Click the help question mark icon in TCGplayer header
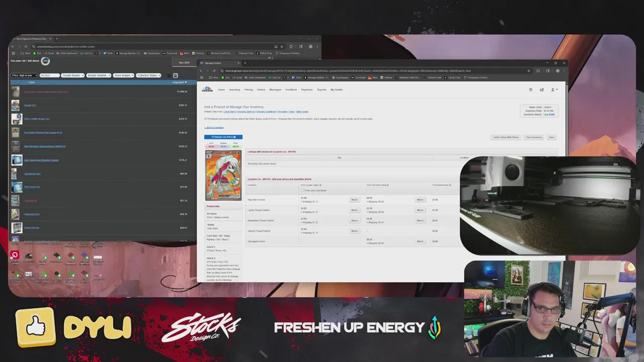Viewport: 644px width, 362px height. pos(530,89)
